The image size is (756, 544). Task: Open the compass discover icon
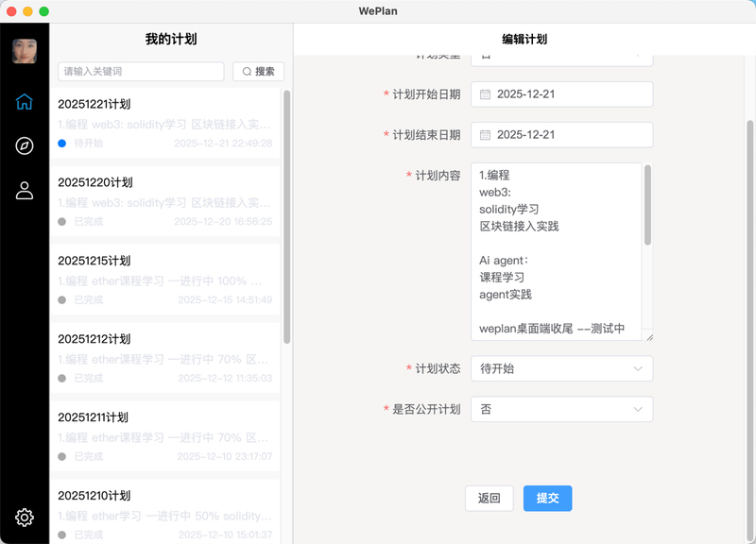click(x=25, y=145)
